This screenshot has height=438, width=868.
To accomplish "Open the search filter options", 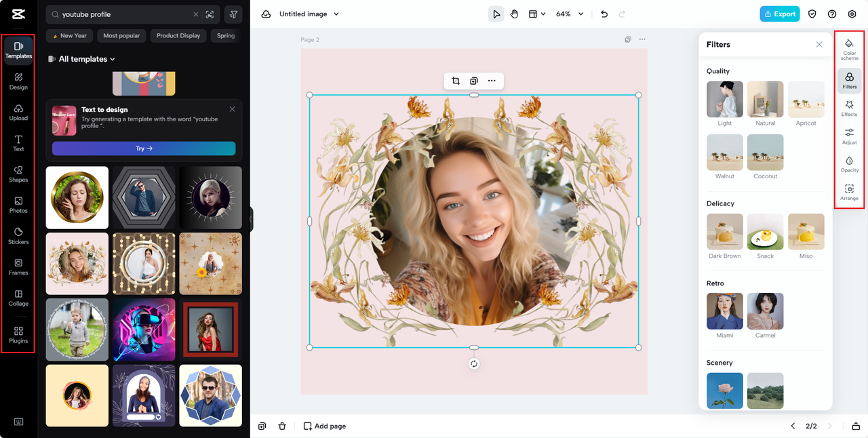I will [233, 14].
